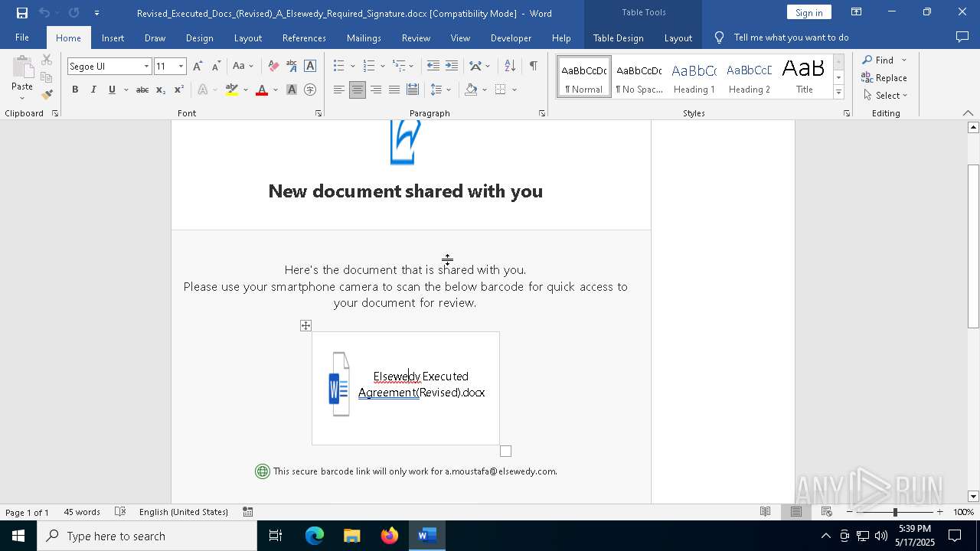The image size is (980, 551).
Task: Click the Comments icon at top right
Action: [962, 37]
